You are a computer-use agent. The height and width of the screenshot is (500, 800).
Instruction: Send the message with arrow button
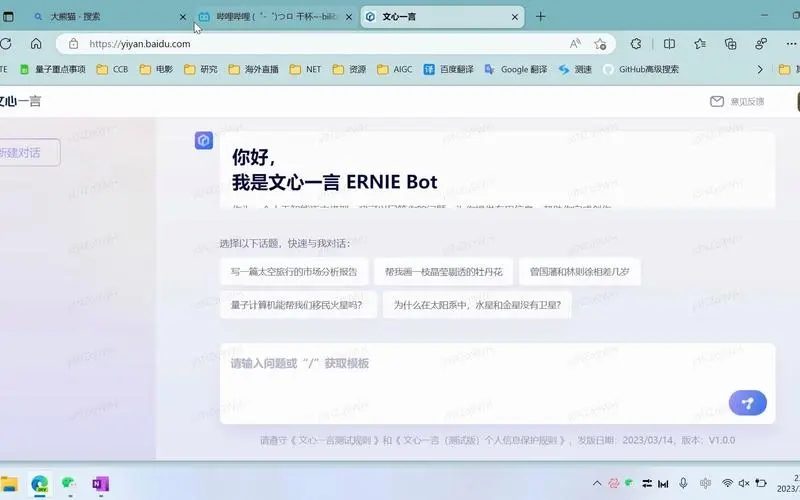pyautogui.click(x=748, y=403)
